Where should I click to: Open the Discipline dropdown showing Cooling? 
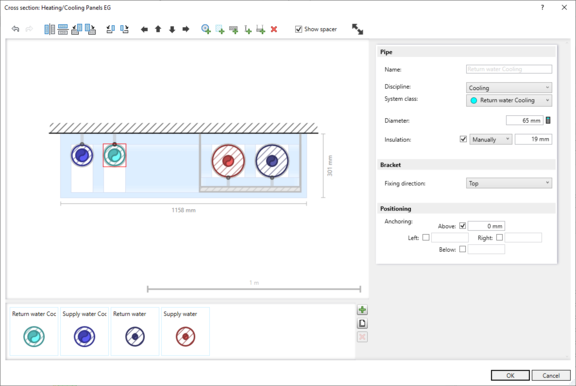509,88
